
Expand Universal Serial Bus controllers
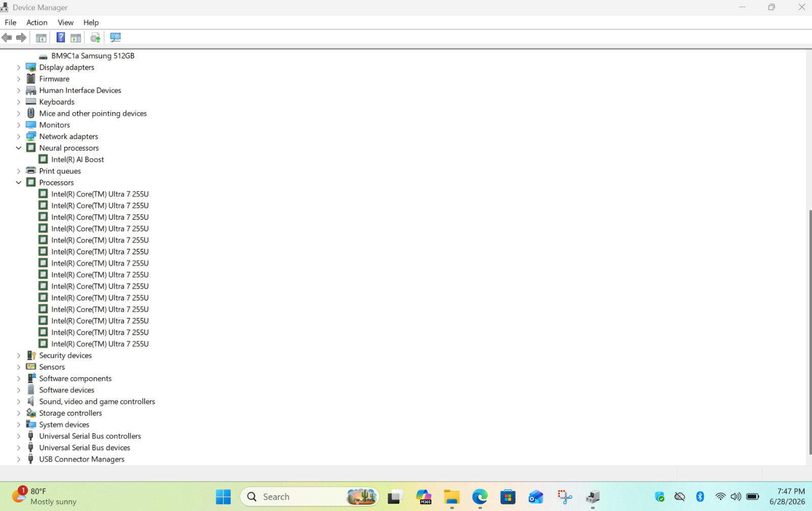(x=19, y=436)
